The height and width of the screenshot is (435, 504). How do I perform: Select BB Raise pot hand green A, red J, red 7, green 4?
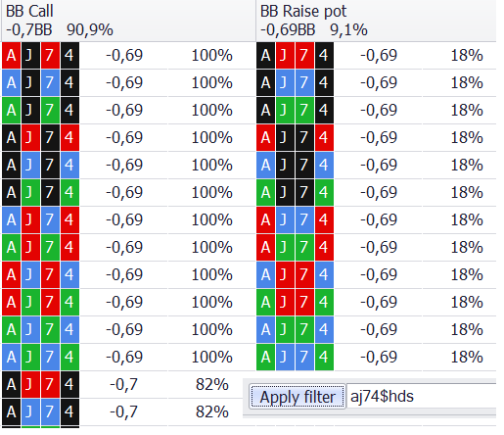pyautogui.click(x=295, y=302)
